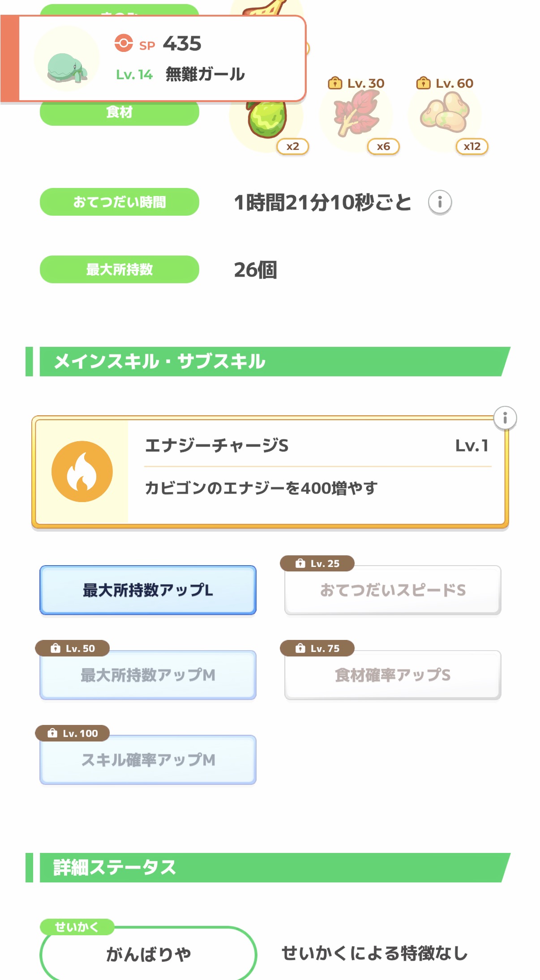The width and height of the screenshot is (540, 980).
Task: Tap the info icon beside helping time
Action: (440, 202)
